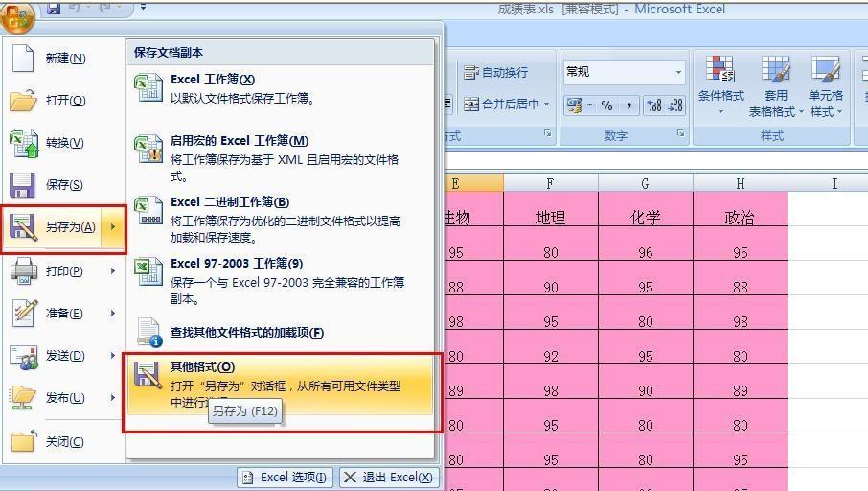Click cell with 92 in column F
This screenshot has height=491, width=868.
click(551, 348)
